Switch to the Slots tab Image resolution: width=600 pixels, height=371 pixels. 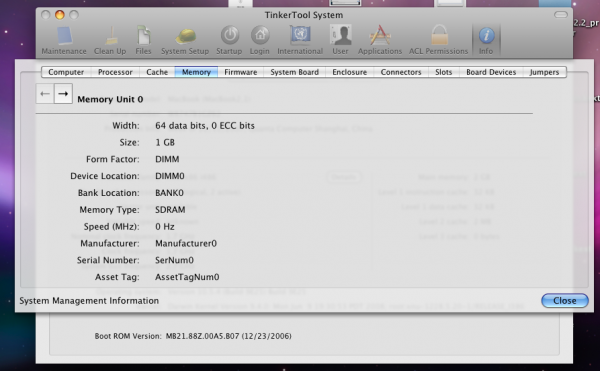(x=444, y=72)
